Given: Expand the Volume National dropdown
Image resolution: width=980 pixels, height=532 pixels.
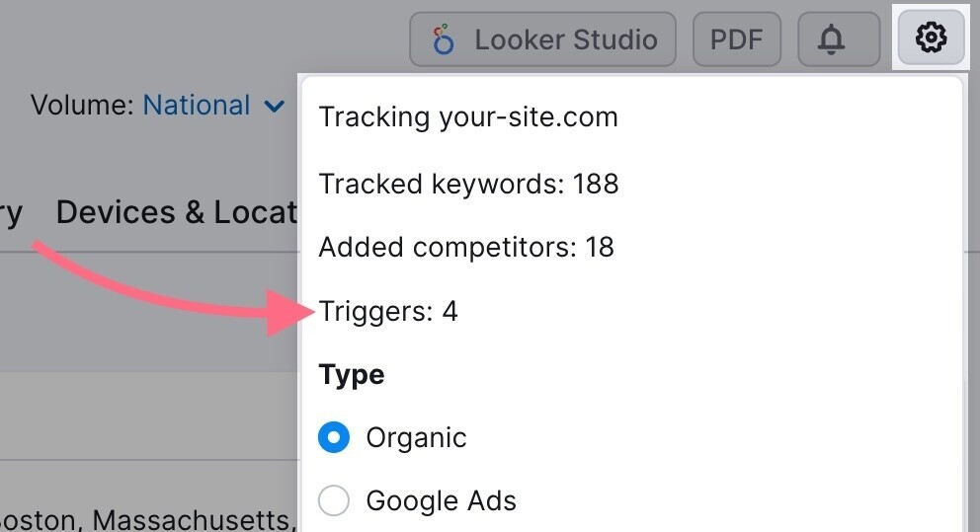Looking at the screenshot, I should click(x=212, y=106).
